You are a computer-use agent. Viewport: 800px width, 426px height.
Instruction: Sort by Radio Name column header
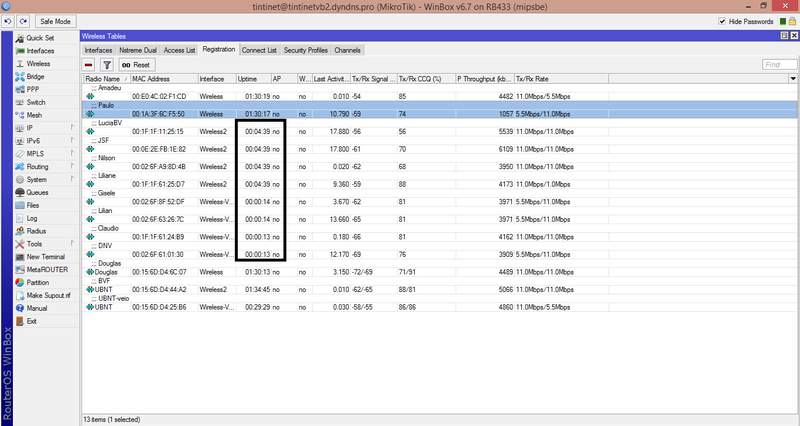click(107, 79)
